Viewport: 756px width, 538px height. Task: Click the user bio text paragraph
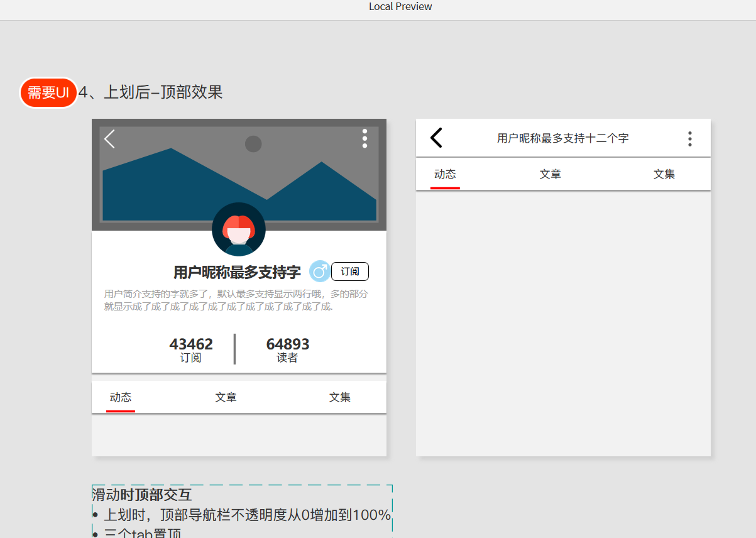coord(236,300)
